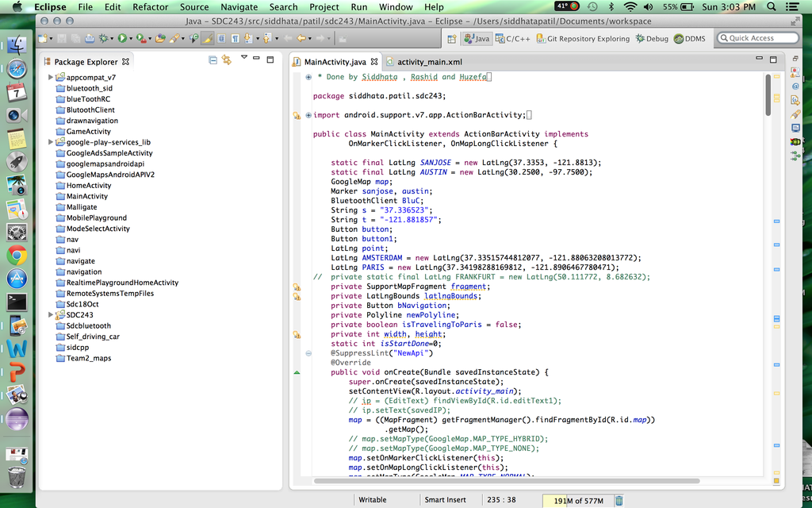Launch Debug with the green bug icon
This screenshot has height=508, width=812.
pos(103,38)
